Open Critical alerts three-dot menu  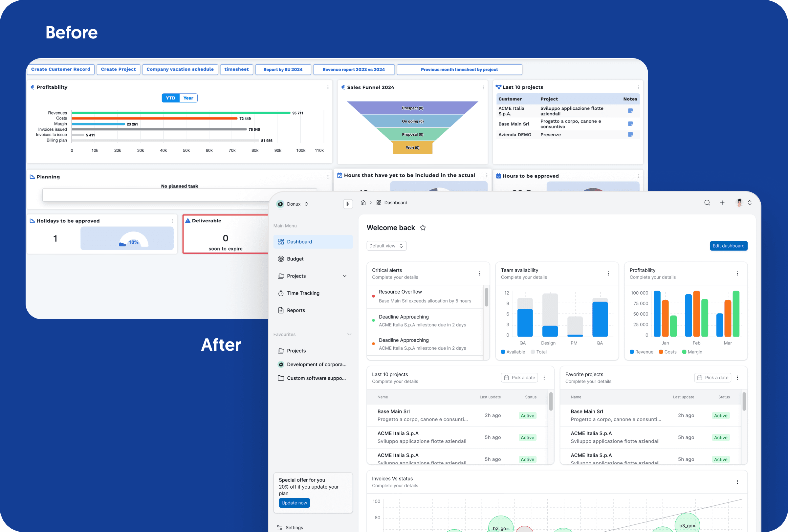(479, 273)
